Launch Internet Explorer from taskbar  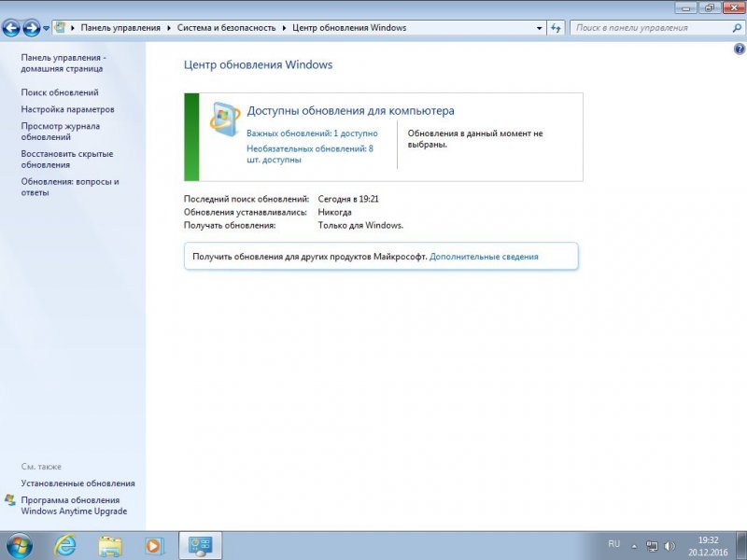pos(63,546)
